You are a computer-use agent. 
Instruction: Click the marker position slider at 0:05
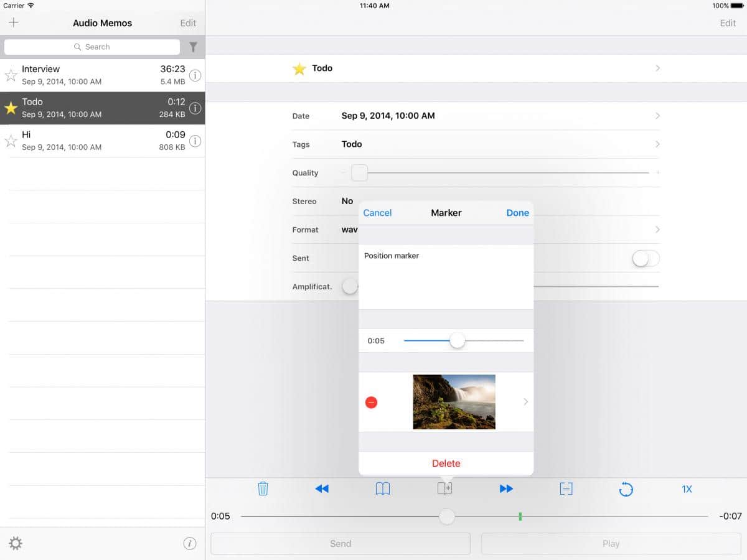coord(458,341)
